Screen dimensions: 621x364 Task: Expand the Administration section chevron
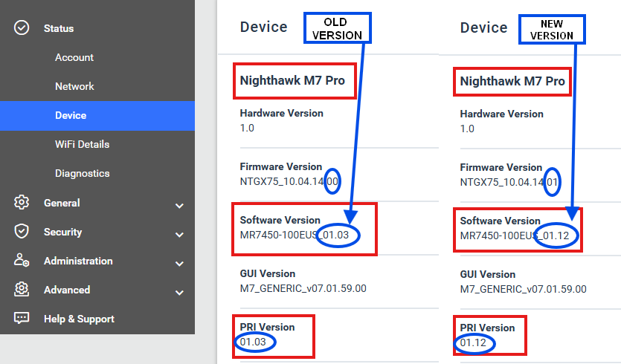(179, 263)
